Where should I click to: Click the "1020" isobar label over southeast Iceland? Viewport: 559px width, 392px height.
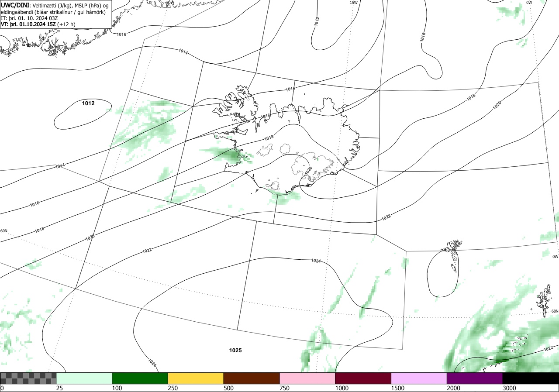pyautogui.click(x=308, y=170)
